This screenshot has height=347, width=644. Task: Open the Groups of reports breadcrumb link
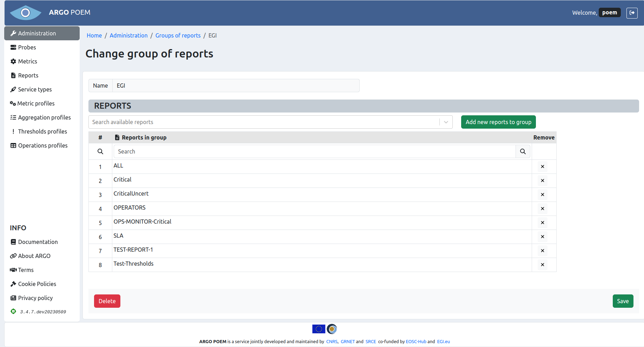pos(178,35)
